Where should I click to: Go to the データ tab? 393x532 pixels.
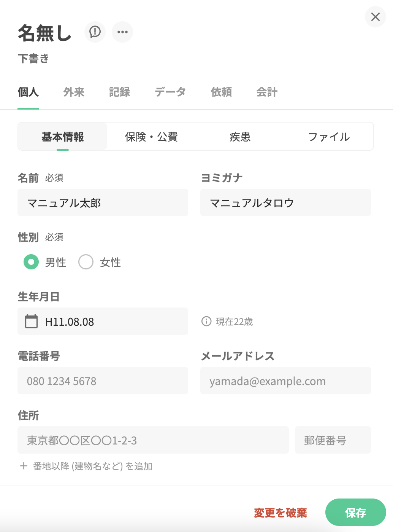coord(170,92)
